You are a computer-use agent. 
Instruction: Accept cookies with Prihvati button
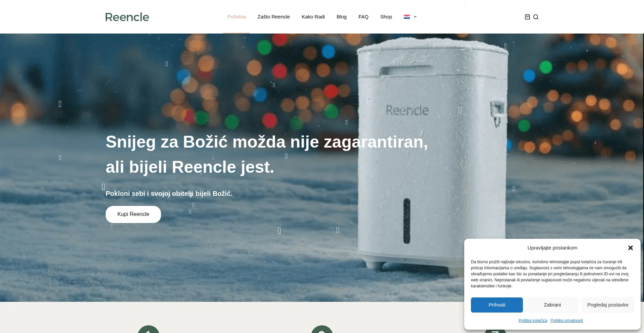coord(497,305)
